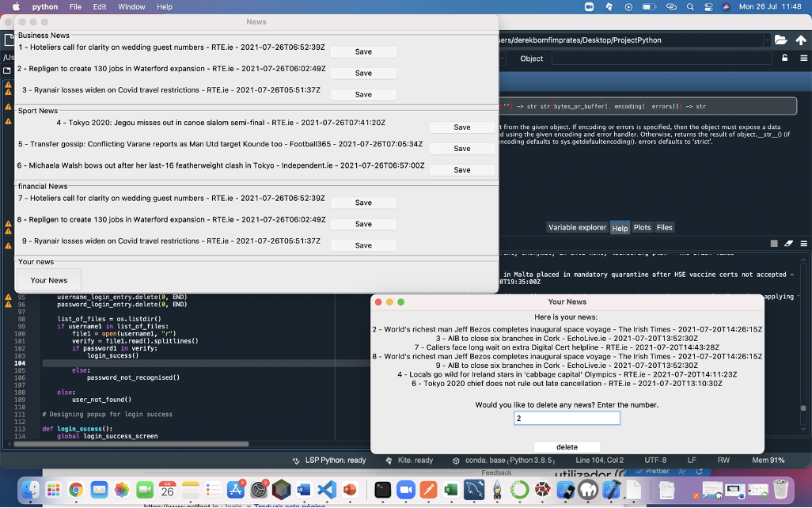
Task: Clear the console using the eraser icon
Action: coord(788,244)
